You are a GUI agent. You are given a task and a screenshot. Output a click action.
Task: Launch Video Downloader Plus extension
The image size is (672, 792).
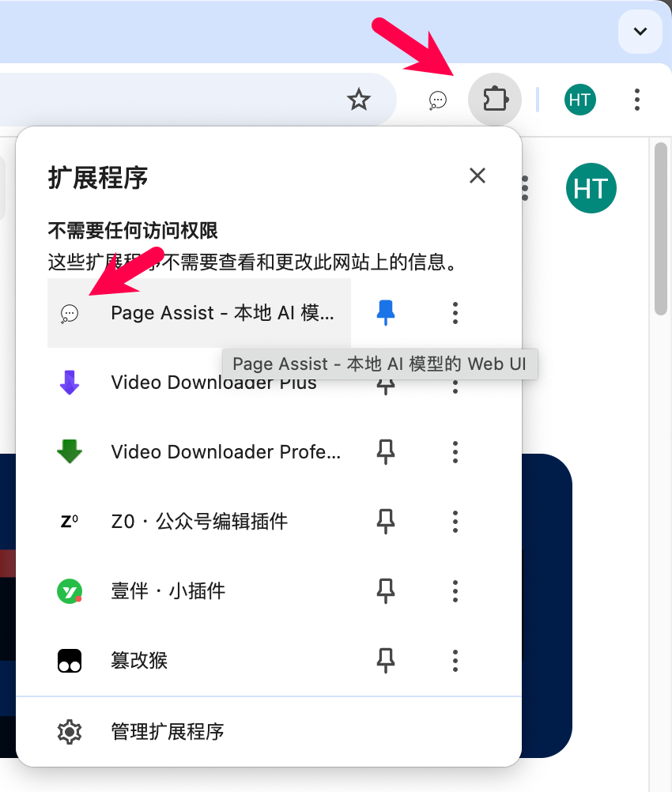point(199,383)
